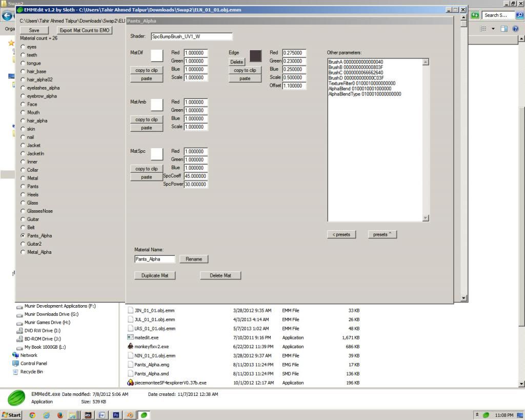Viewport: 525px width, 420px height.
Task: Click the blue search magnifier icon in Explorer
Action: (519, 15)
